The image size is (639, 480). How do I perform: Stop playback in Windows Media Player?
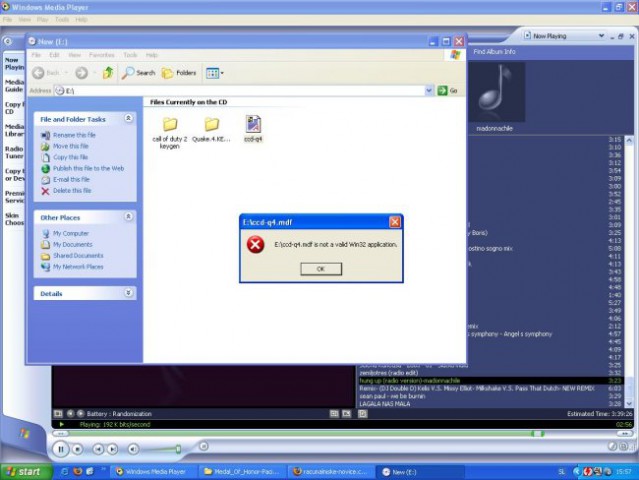coord(77,449)
